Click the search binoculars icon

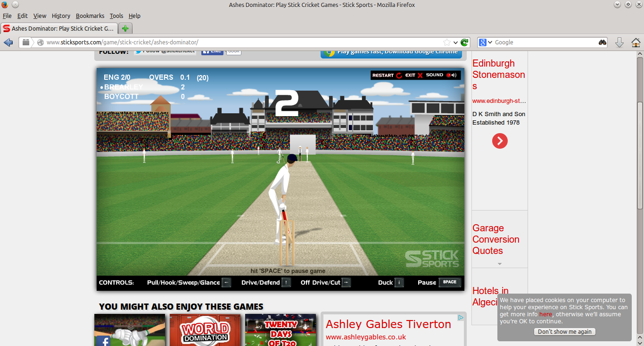[x=603, y=42]
